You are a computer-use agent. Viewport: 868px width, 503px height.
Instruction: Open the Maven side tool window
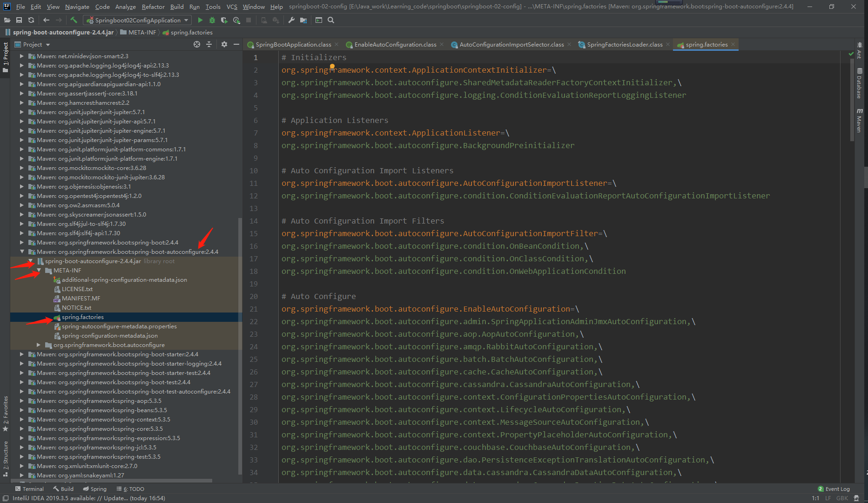[x=859, y=121]
